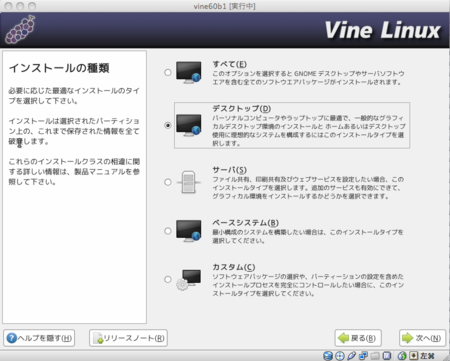Screen dimensions: 450x361
Task: Click the server tower icon beside サーバ(S)
Action: [189, 182]
